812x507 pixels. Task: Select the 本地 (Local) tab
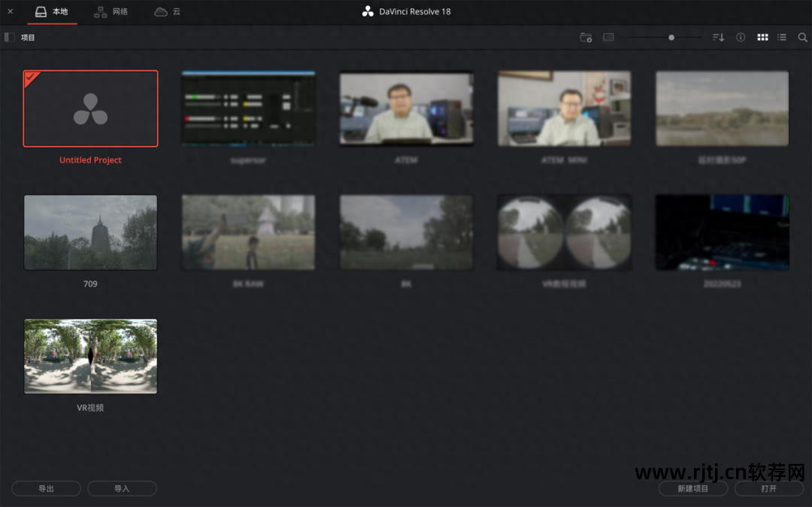point(52,12)
